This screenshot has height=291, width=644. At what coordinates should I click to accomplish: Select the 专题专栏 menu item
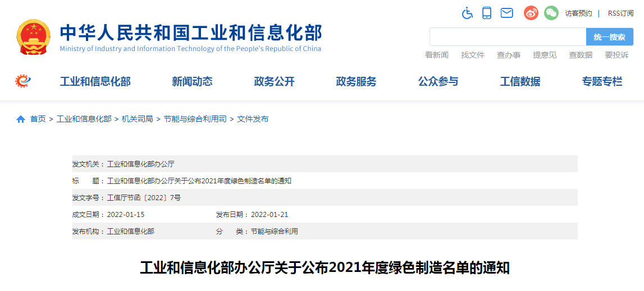pyautogui.click(x=602, y=82)
